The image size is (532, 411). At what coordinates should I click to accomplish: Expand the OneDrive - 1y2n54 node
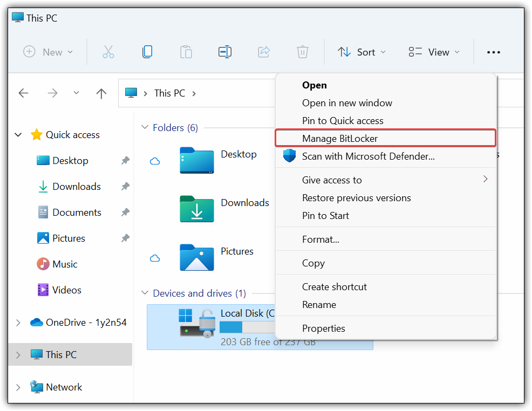tap(18, 323)
